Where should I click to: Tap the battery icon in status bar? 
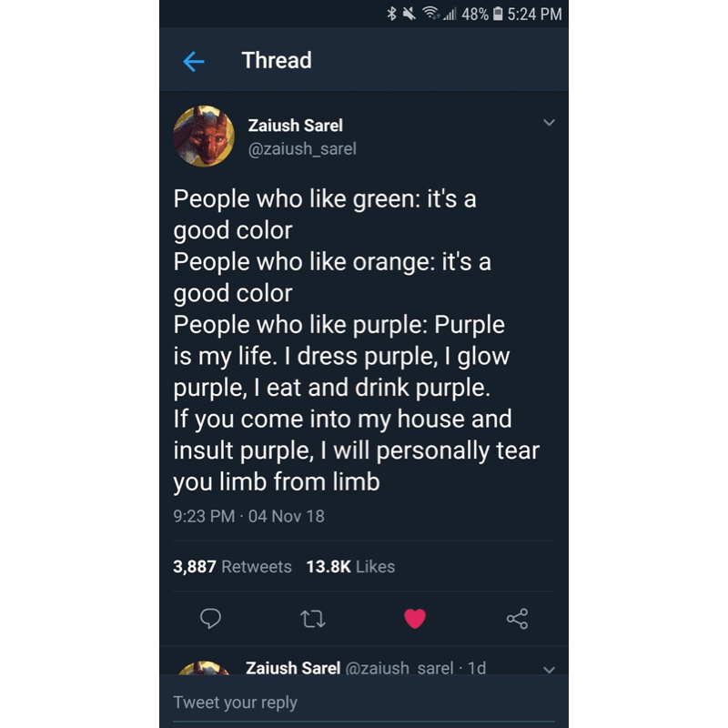click(x=498, y=14)
